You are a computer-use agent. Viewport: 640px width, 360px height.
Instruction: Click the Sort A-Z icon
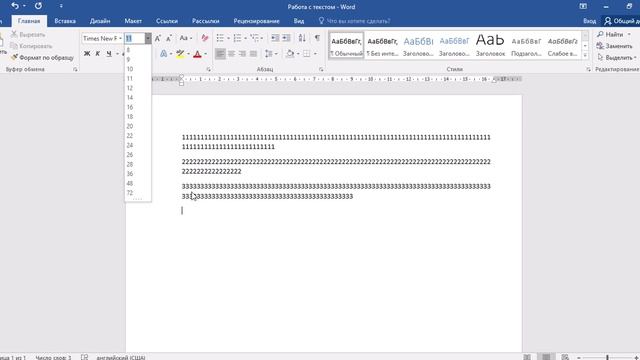tap(302, 38)
